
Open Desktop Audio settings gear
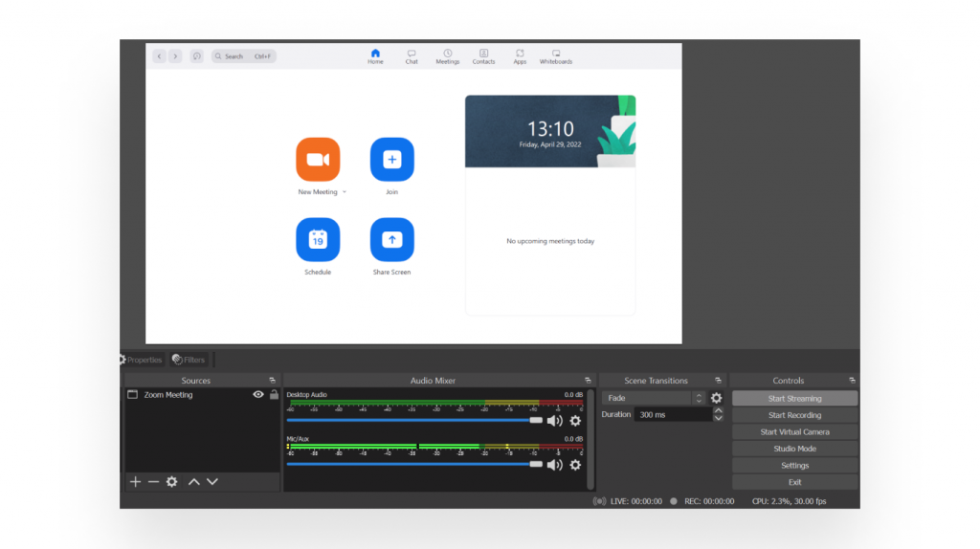pos(575,421)
